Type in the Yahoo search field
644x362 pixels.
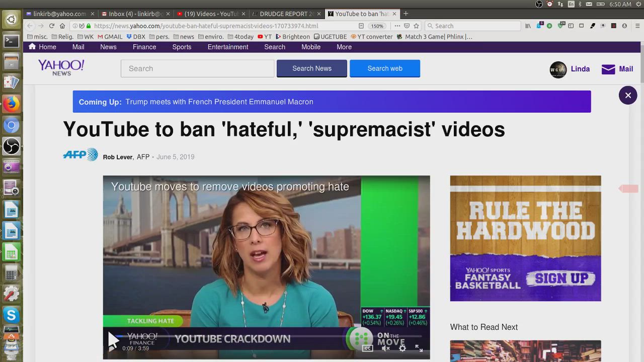coord(197,68)
